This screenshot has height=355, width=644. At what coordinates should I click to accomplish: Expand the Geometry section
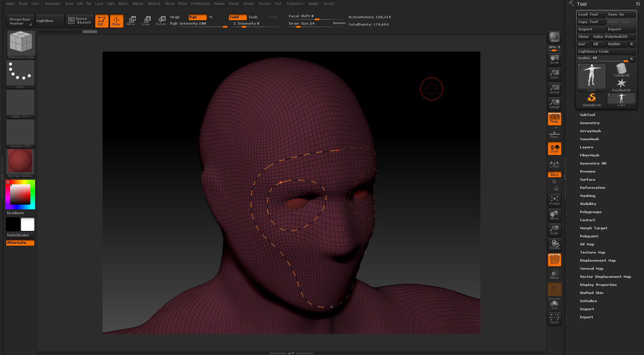click(589, 123)
